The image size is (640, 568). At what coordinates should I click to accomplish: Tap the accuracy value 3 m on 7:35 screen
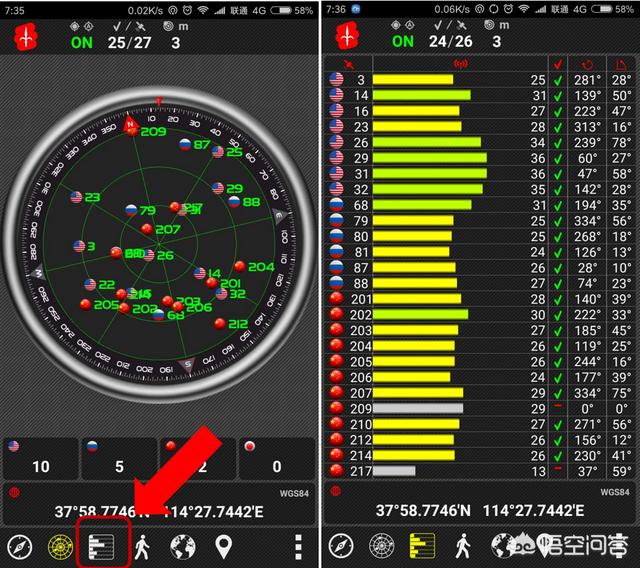(x=176, y=42)
